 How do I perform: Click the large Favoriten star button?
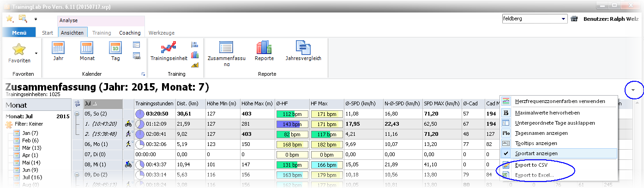click(x=19, y=53)
